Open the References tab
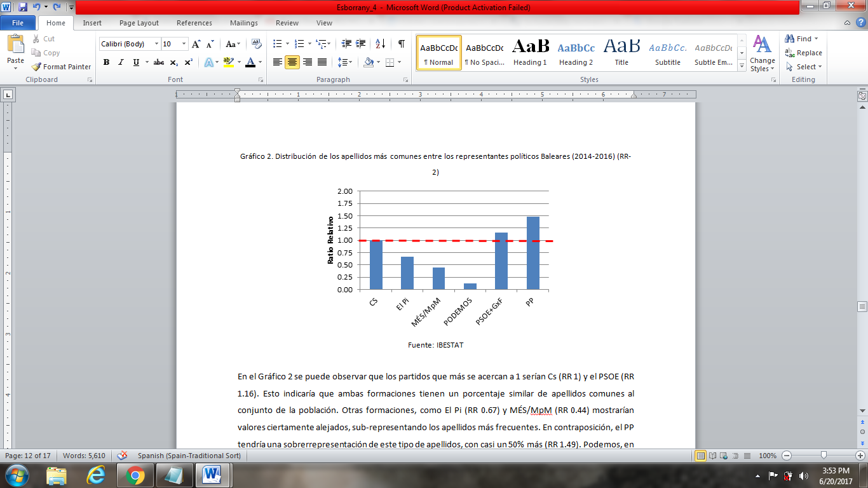Screen dimensions: 868x488 pyautogui.click(x=194, y=23)
